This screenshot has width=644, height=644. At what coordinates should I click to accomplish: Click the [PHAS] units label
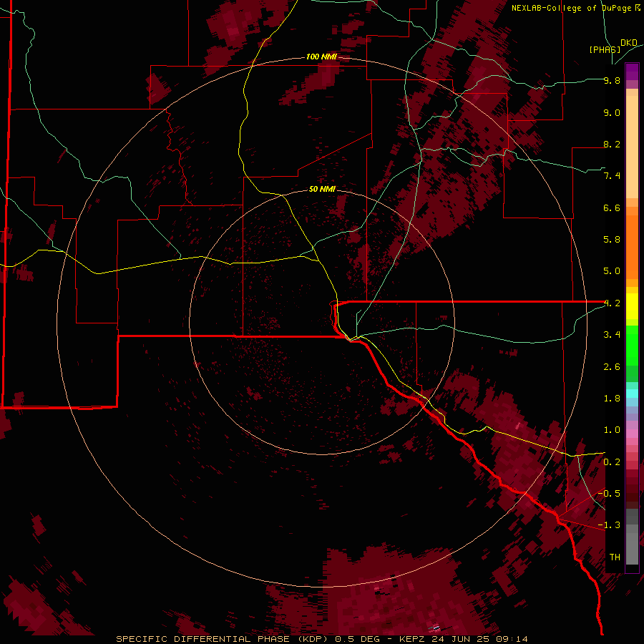[605, 49]
